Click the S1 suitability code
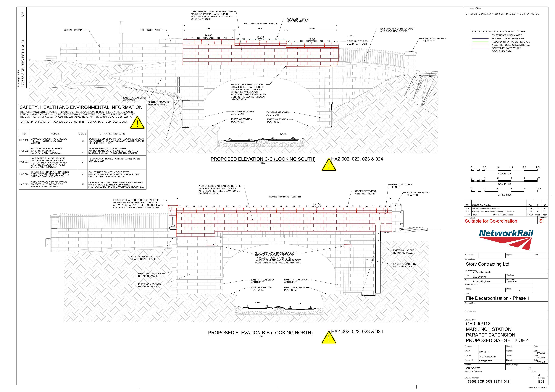 click(542, 221)
